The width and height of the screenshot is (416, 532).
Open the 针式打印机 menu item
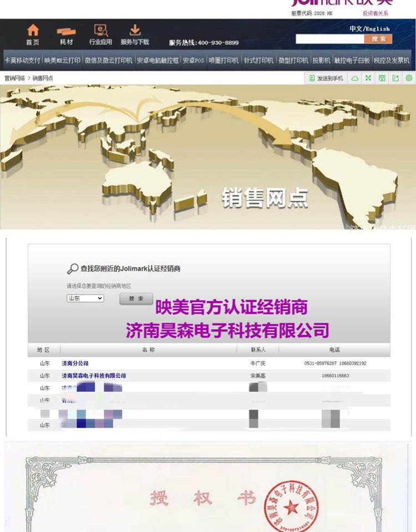(258, 60)
